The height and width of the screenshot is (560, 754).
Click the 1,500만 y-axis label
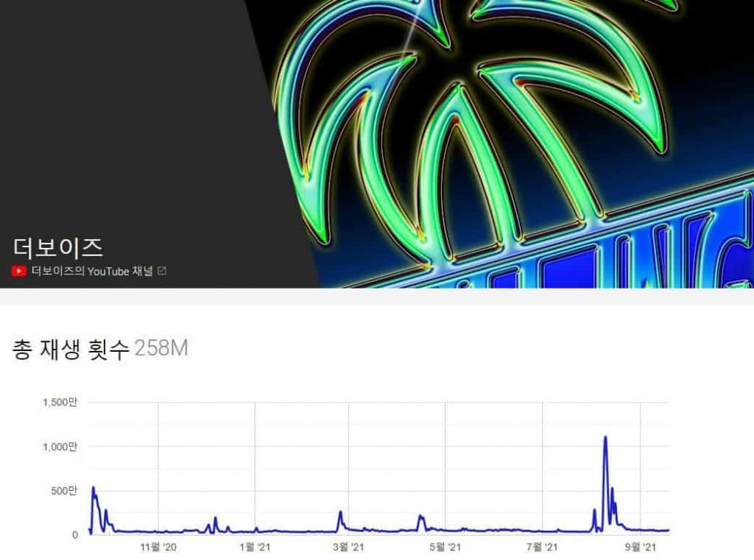point(60,403)
